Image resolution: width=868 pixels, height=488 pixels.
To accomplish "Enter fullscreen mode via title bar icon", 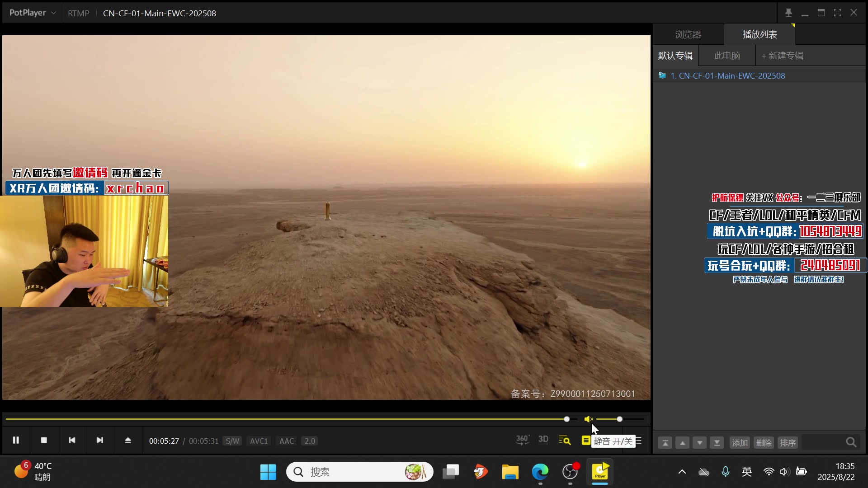I will [837, 13].
